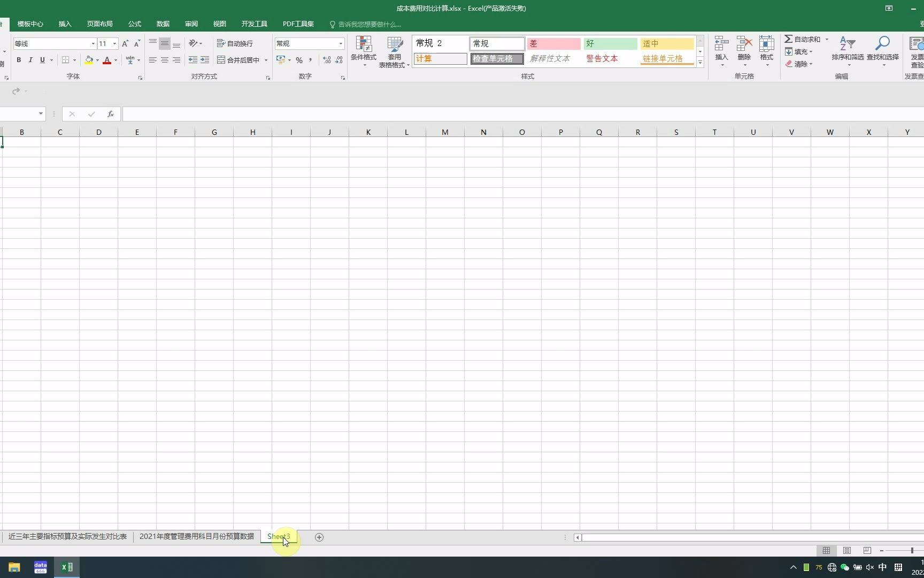Open the Name Box dropdown
This screenshot has height=578, width=924.
click(x=41, y=113)
